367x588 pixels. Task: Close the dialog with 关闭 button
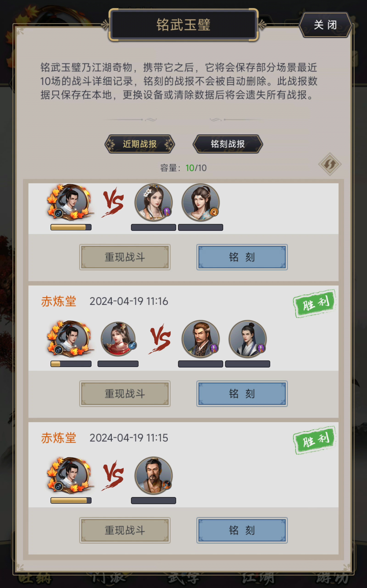click(325, 25)
